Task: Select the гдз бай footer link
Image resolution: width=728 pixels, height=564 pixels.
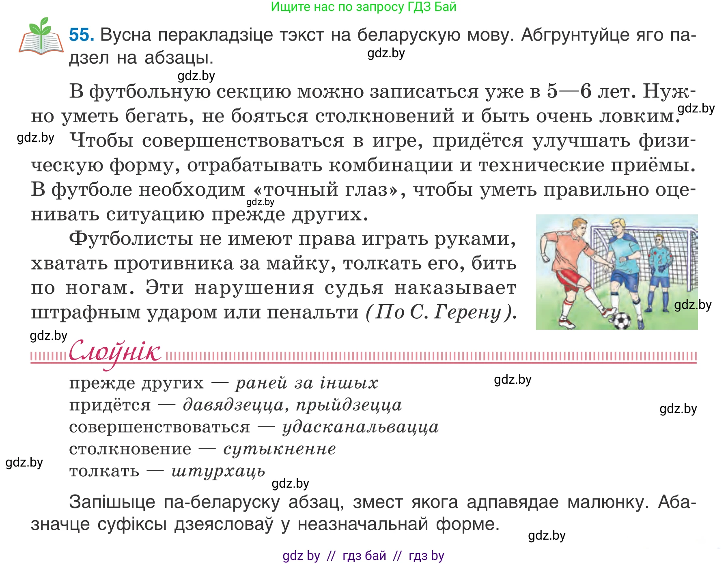Action: [363, 555]
